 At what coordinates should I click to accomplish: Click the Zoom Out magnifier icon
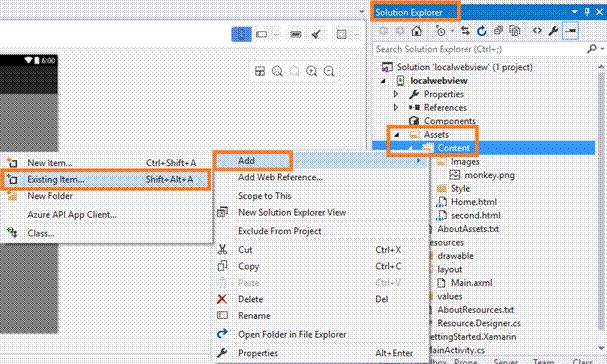pyautogui.click(x=329, y=71)
